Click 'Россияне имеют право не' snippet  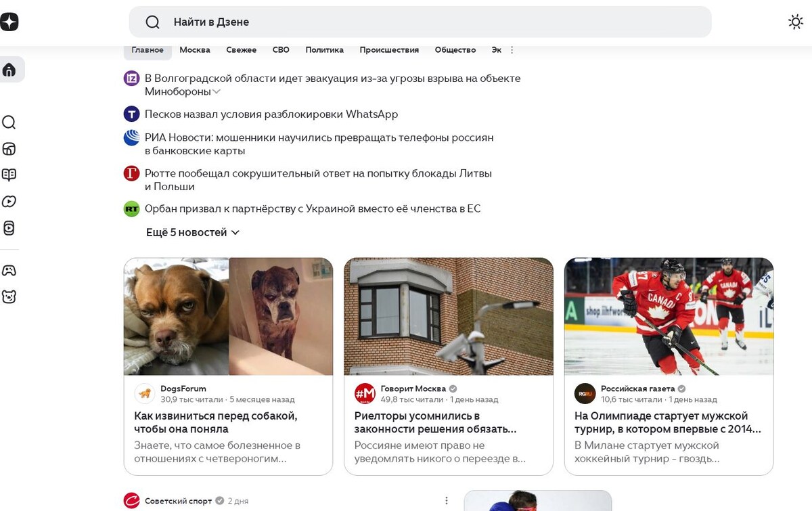pyautogui.click(x=440, y=452)
